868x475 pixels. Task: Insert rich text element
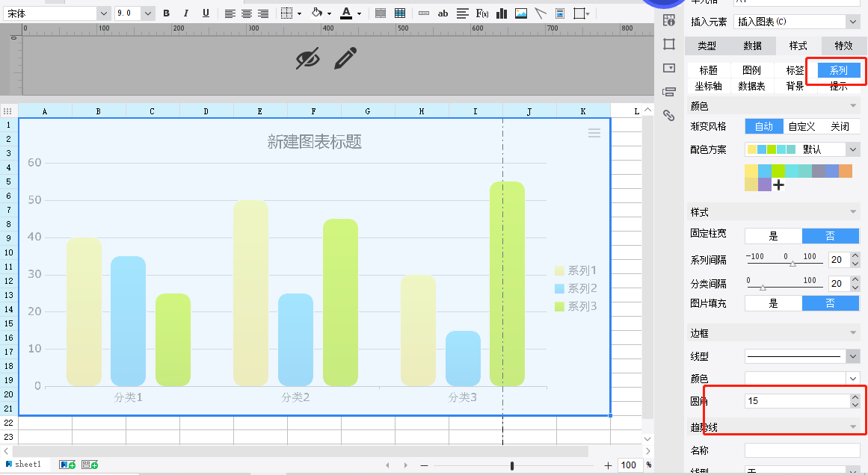(x=463, y=13)
